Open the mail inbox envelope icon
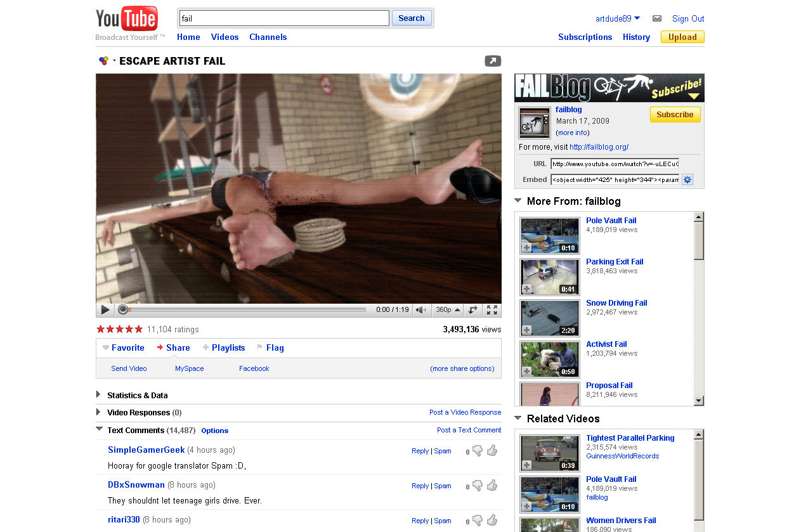Screen dimensions: 801x532 click(x=657, y=18)
